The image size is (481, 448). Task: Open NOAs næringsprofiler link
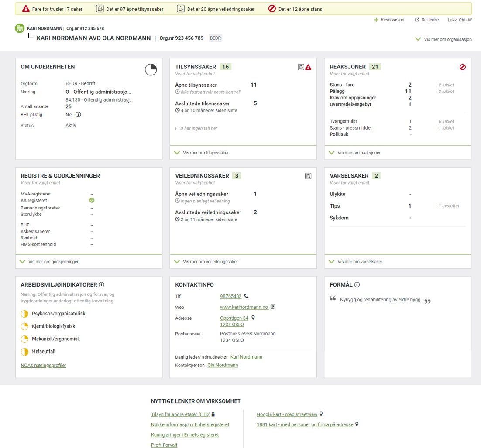point(44,366)
